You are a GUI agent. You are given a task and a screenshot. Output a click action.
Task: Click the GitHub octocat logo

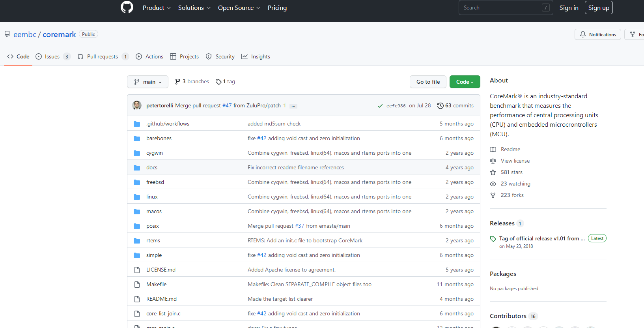pyautogui.click(x=127, y=7)
